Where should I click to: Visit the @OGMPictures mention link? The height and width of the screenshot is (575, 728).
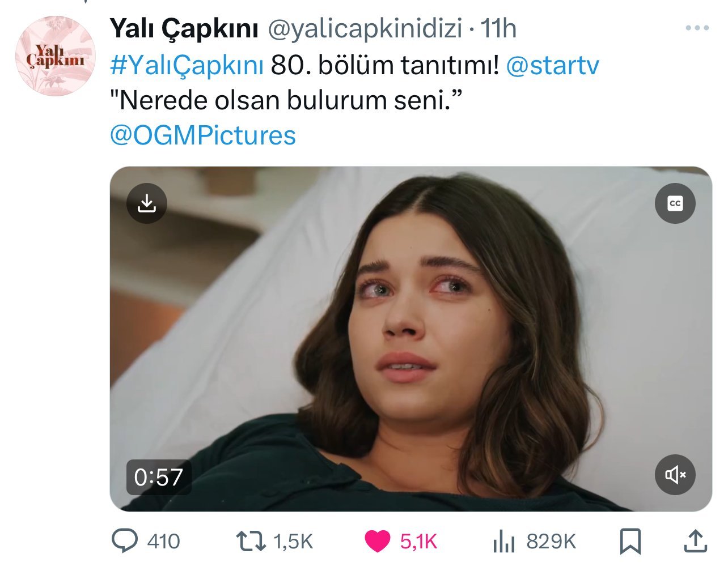pyautogui.click(x=202, y=135)
